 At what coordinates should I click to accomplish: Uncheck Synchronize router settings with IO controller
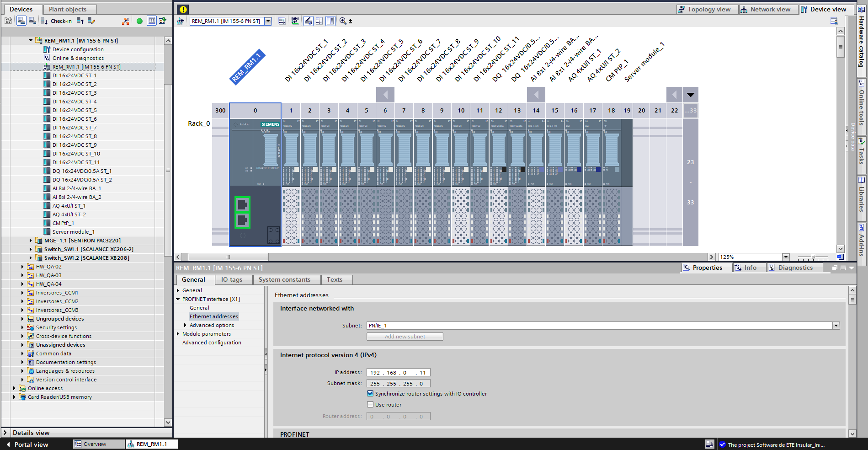370,393
